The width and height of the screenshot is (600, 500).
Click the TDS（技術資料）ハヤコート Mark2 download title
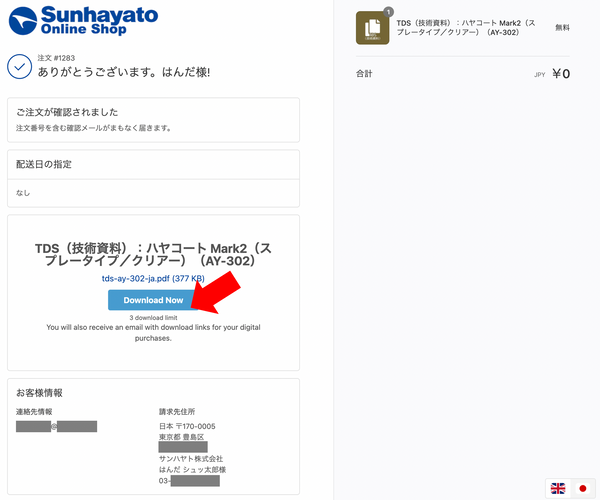click(x=153, y=254)
